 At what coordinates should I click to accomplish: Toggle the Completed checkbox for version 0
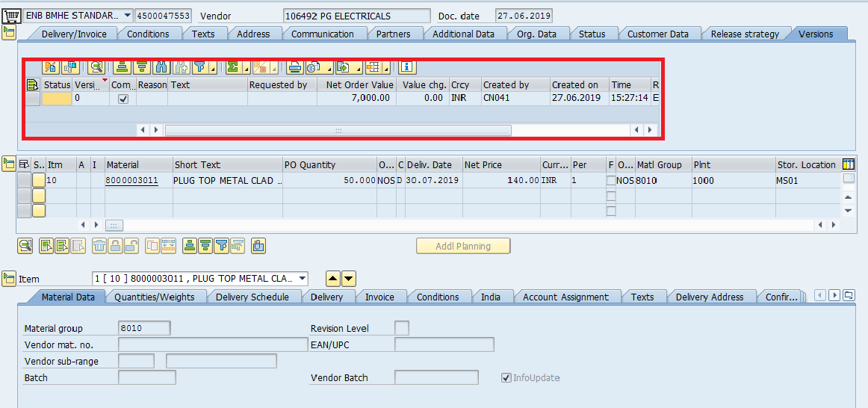point(124,99)
